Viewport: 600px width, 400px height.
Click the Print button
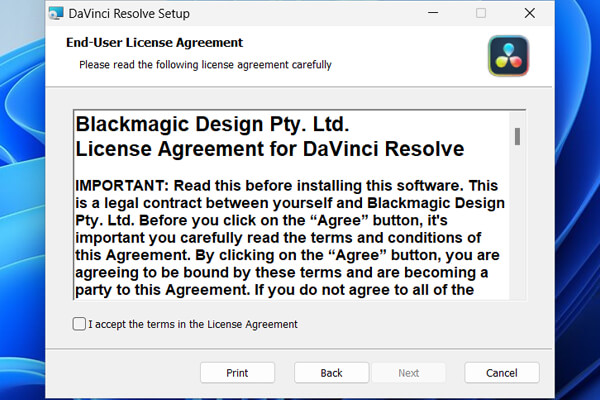[237, 373]
